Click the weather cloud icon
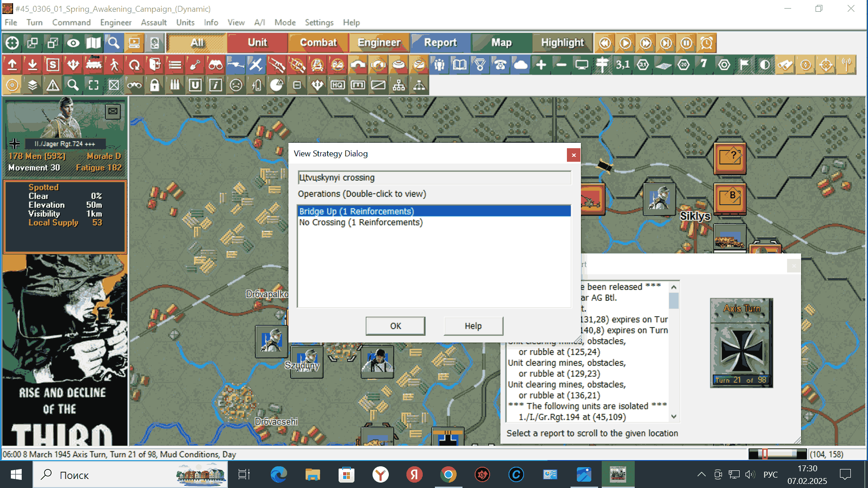 (x=520, y=65)
